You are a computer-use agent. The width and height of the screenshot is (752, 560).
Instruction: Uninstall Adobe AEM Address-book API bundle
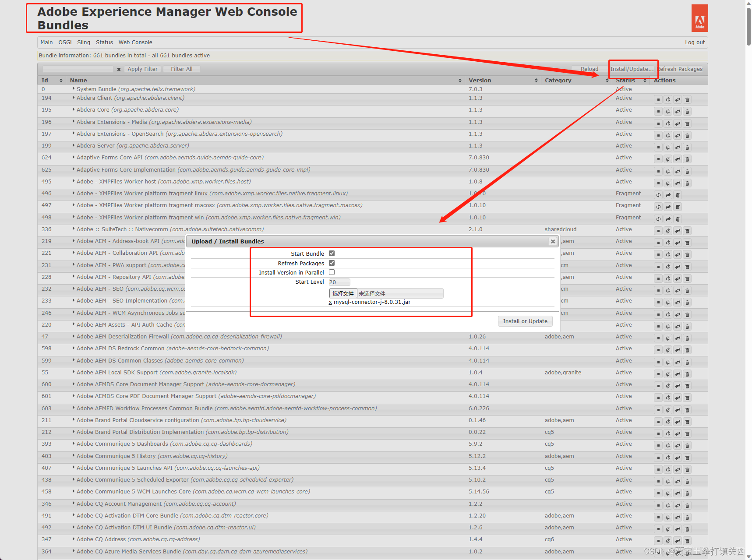[x=687, y=243]
